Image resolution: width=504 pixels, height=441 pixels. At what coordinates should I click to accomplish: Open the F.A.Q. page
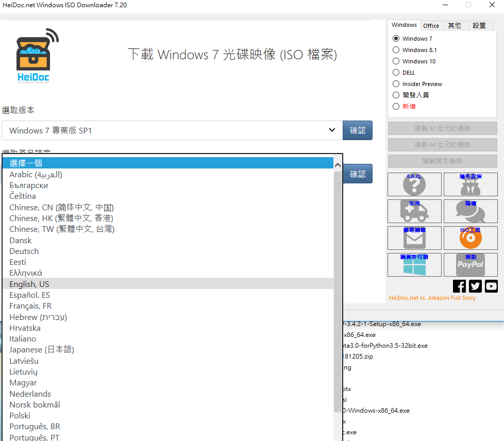(414, 184)
